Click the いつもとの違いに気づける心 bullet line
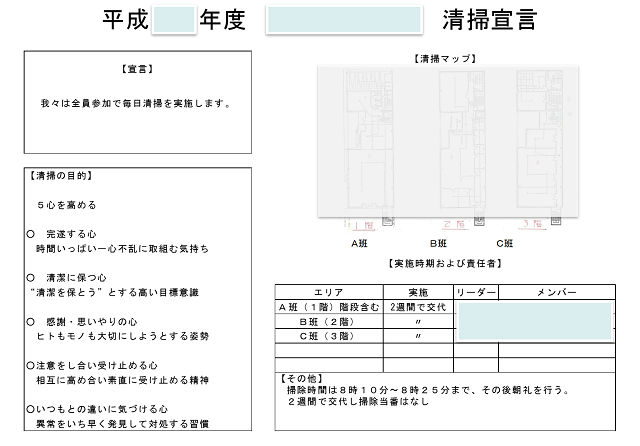640x446 pixels. pos(97,409)
